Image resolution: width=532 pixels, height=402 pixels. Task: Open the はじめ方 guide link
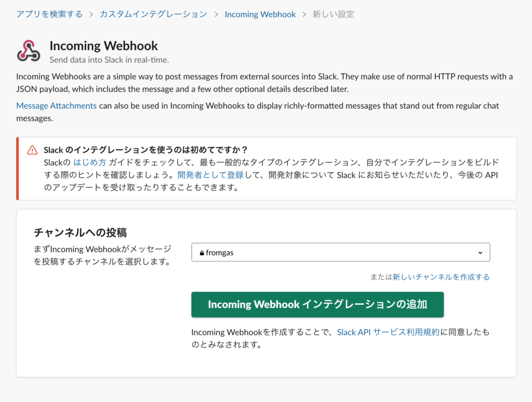point(90,162)
